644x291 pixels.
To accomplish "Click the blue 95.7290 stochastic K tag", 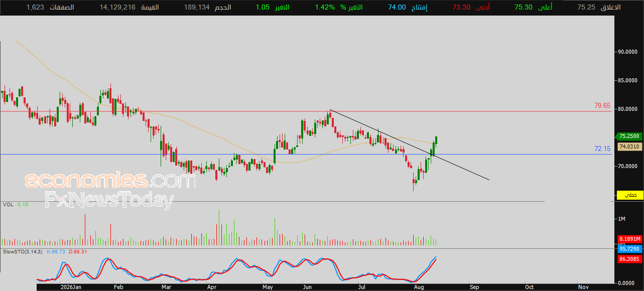I will click(629, 249).
